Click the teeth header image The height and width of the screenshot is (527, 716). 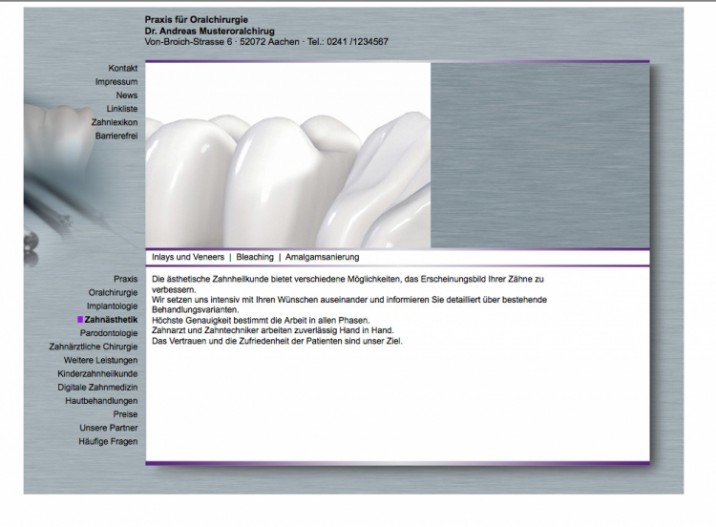(288, 155)
